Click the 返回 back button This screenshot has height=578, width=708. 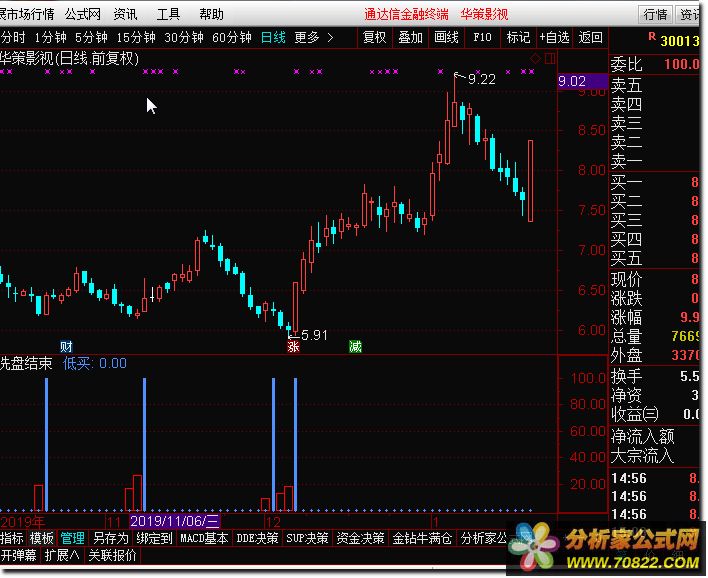591,37
